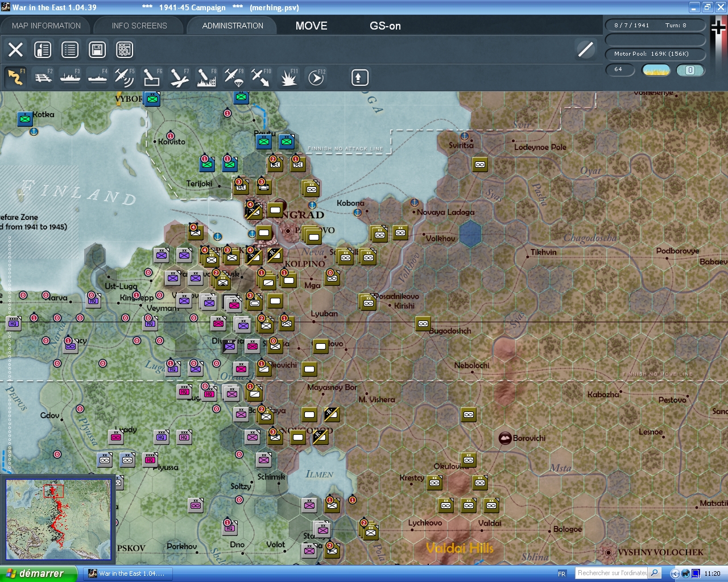Open the MAP INFORMATION tab

[x=46, y=26]
